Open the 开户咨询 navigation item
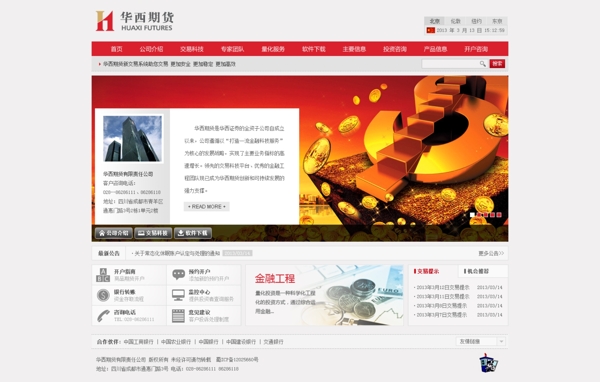This screenshot has width=600, height=382. point(476,49)
